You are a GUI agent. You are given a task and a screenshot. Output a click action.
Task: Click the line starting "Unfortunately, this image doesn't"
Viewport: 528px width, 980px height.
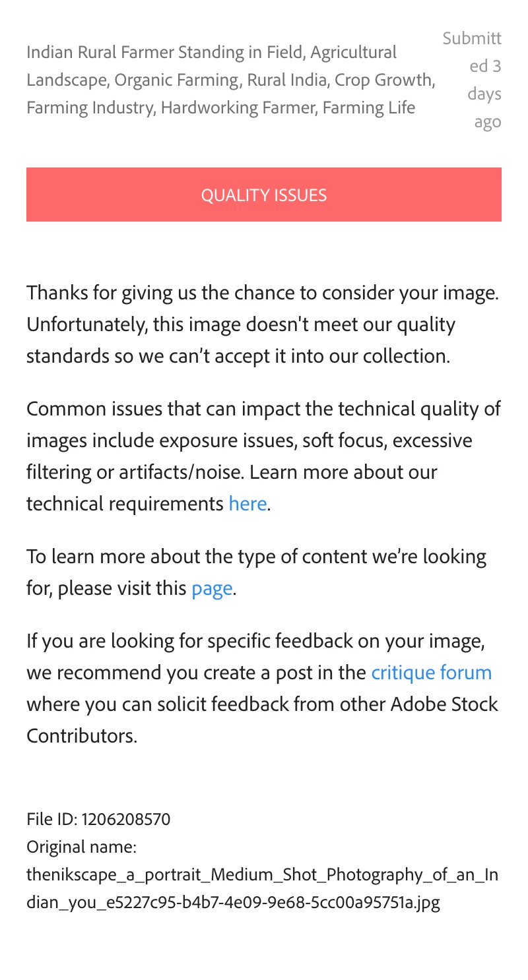[x=241, y=324]
